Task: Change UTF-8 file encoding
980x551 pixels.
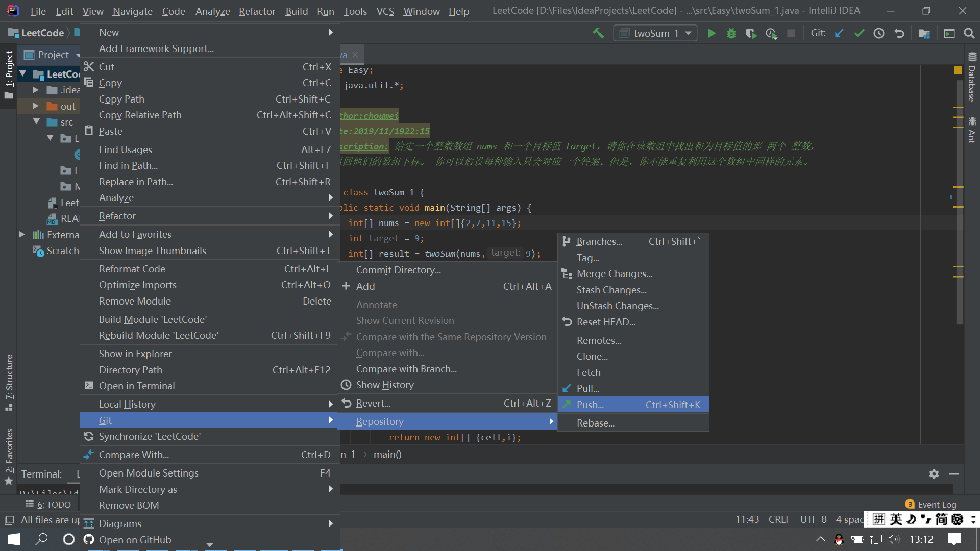Action: [813, 519]
